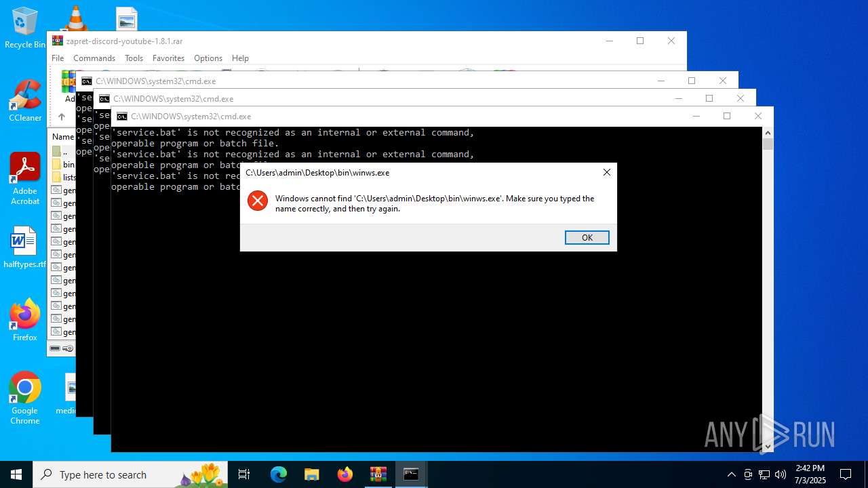Open the Commands menu in WinRAR
Screen dimensions: 868x488
(94, 58)
